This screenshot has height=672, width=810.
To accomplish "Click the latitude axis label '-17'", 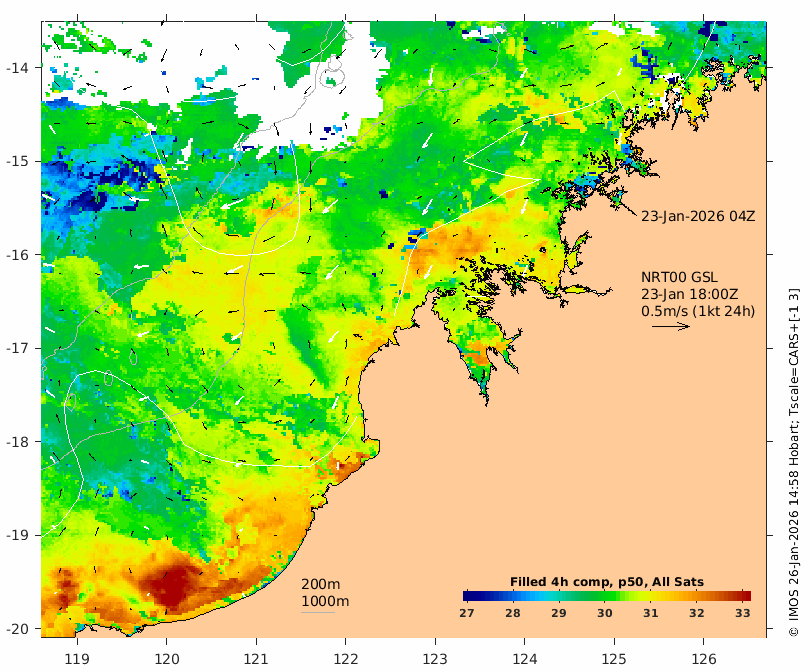I will (17, 348).
